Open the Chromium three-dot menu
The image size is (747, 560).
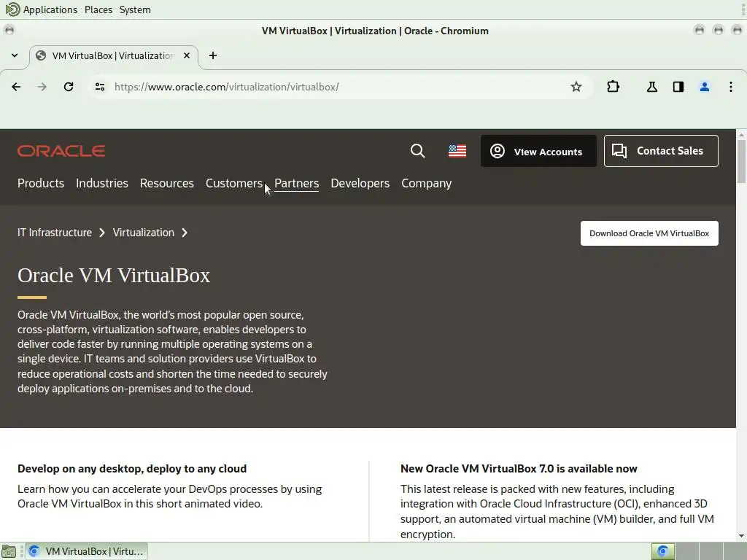pos(730,87)
